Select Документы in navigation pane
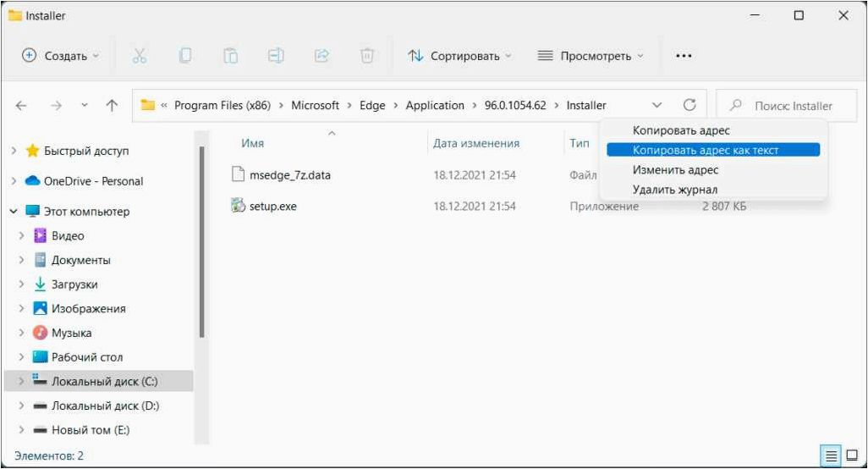This screenshot has width=868, height=469. pyautogui.click(x=81, y=260)
